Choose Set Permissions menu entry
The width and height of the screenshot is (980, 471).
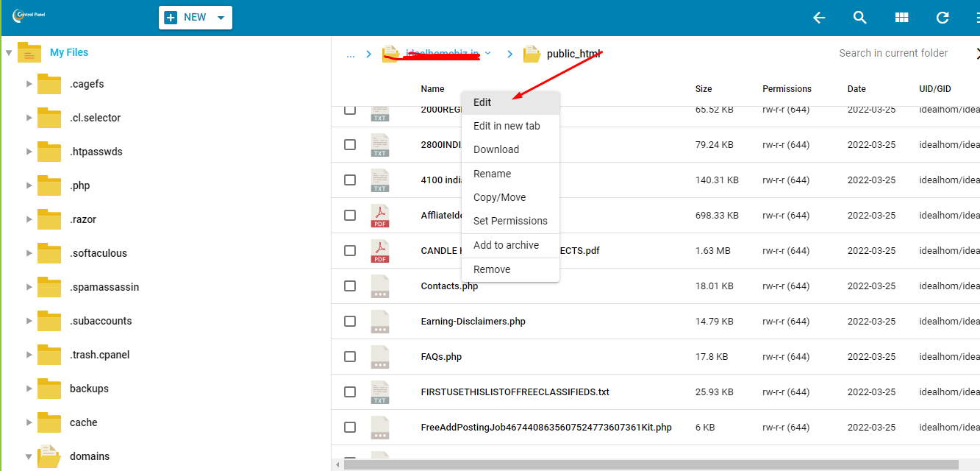510,221
